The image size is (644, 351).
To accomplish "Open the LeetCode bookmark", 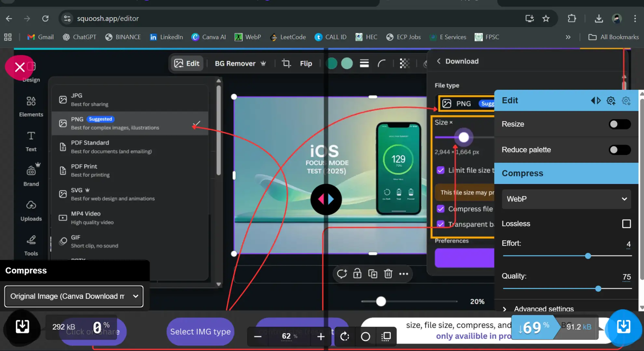I will [288, 37].
